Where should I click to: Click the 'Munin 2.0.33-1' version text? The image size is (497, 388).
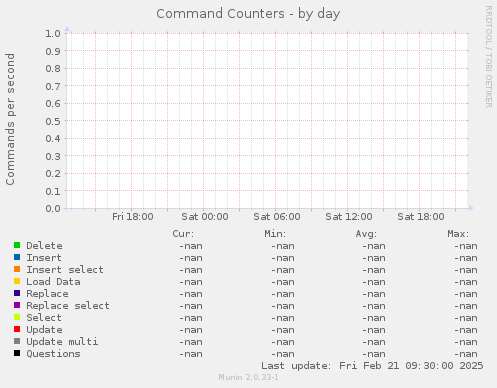click(x=248, y=377)
